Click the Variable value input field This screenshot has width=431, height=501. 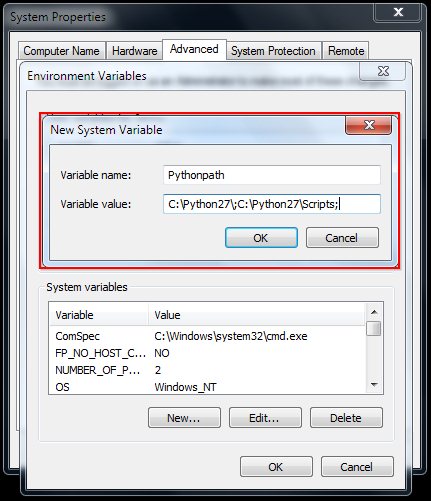[x=272, y=204]
